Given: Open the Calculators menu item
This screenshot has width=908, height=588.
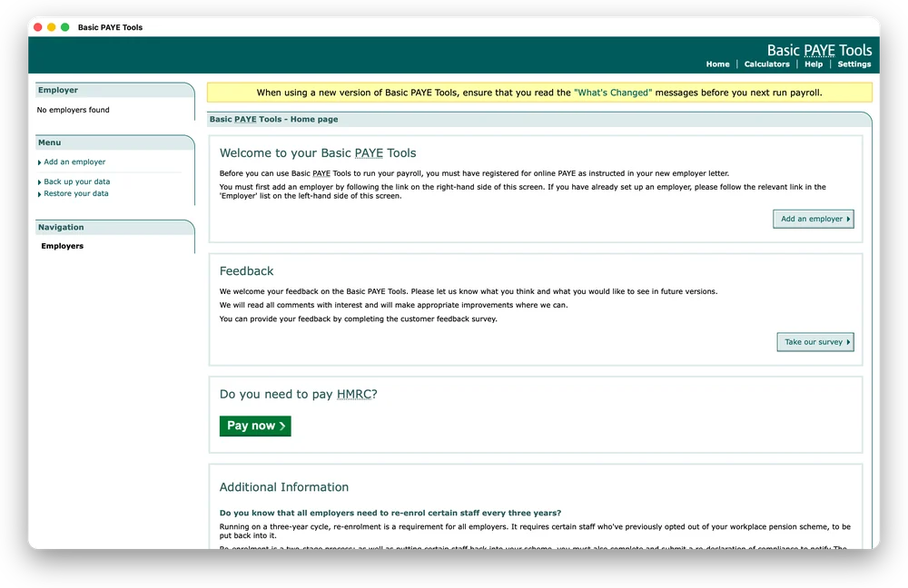Looking at the screenshot, I should [766, 64].
